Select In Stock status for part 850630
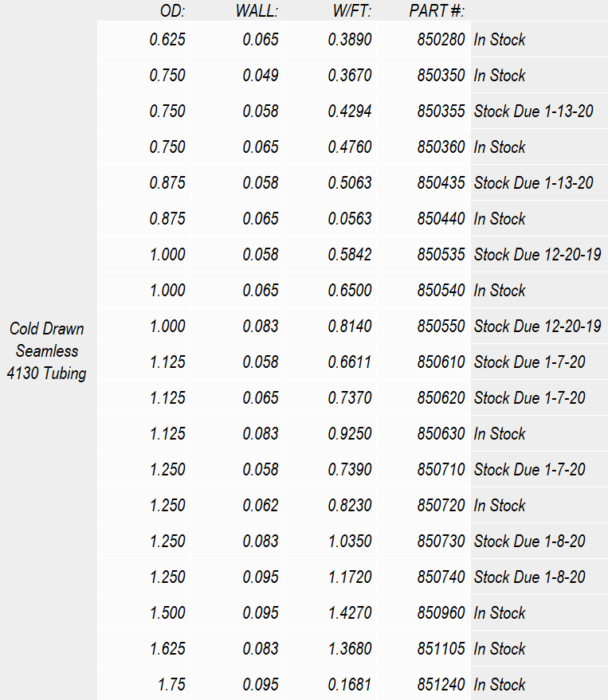 pos(500,433)
